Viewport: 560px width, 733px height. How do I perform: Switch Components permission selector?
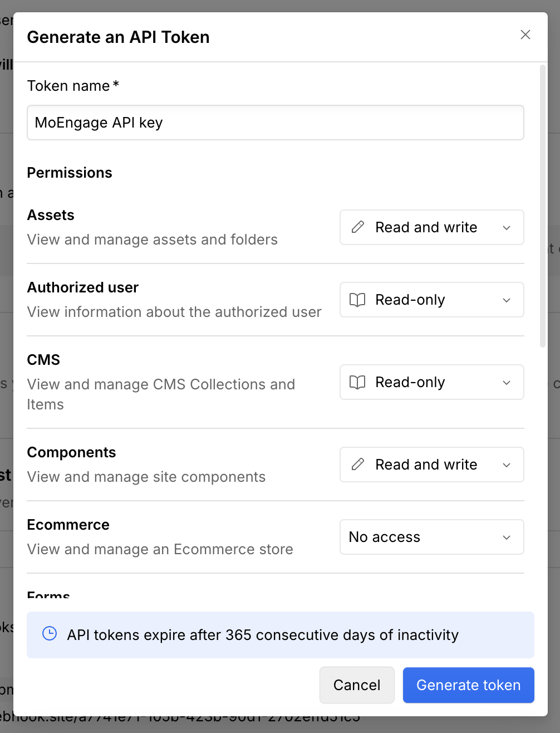click(x=431, y=465)
